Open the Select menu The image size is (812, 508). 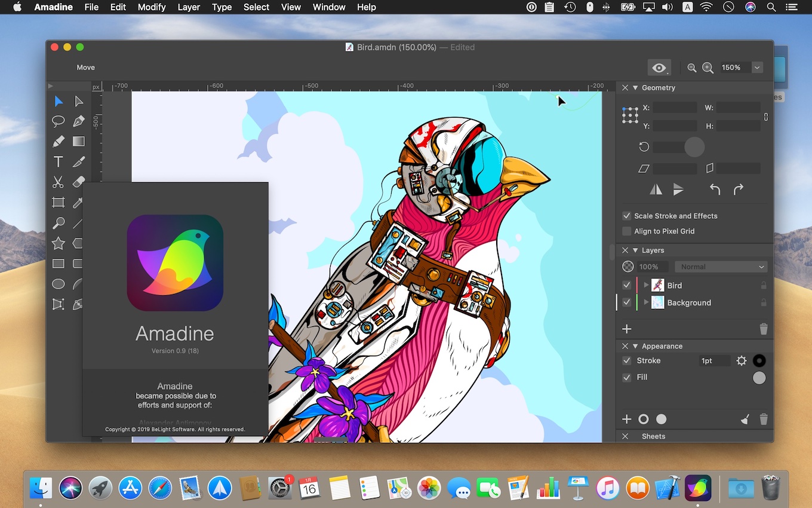tap(256, 7)
